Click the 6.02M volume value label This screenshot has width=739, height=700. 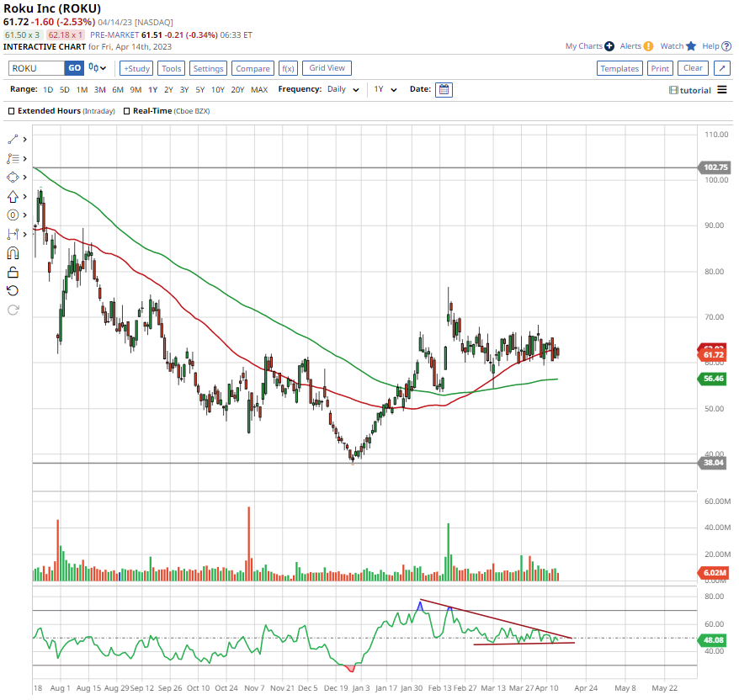714,572
